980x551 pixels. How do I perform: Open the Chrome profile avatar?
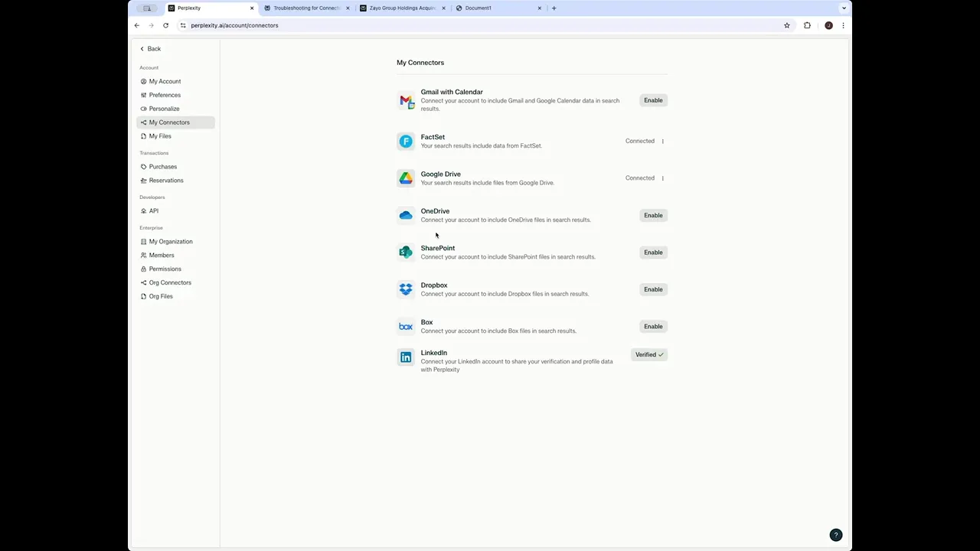point(828,25)
